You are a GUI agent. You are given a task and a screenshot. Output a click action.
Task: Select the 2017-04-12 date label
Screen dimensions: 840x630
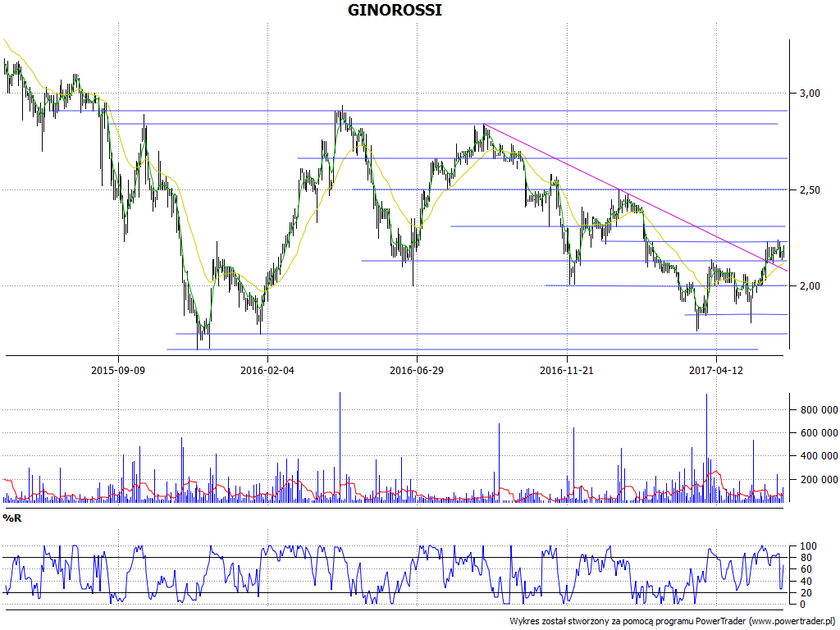pyautogui.click(x=716, y=370)
